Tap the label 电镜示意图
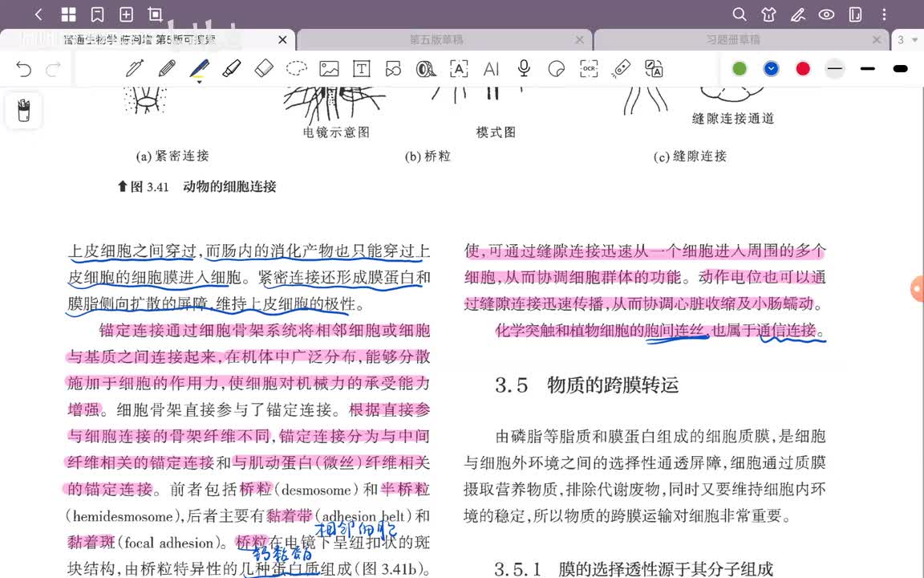924x578 pixels. pyautogui.click(x=337, y=132)
